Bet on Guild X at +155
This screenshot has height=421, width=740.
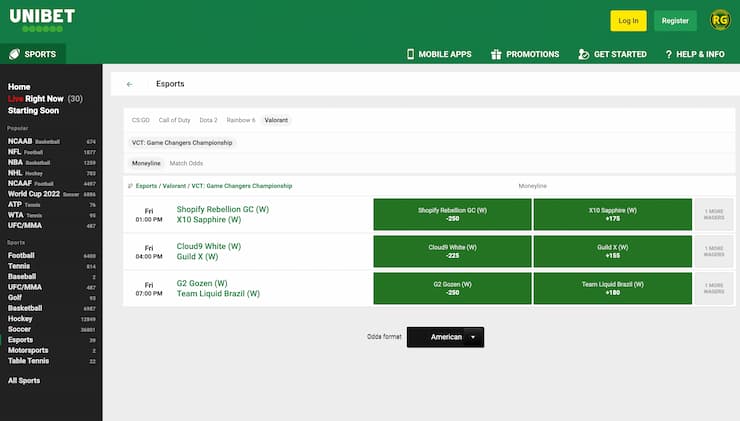point(613,251)
